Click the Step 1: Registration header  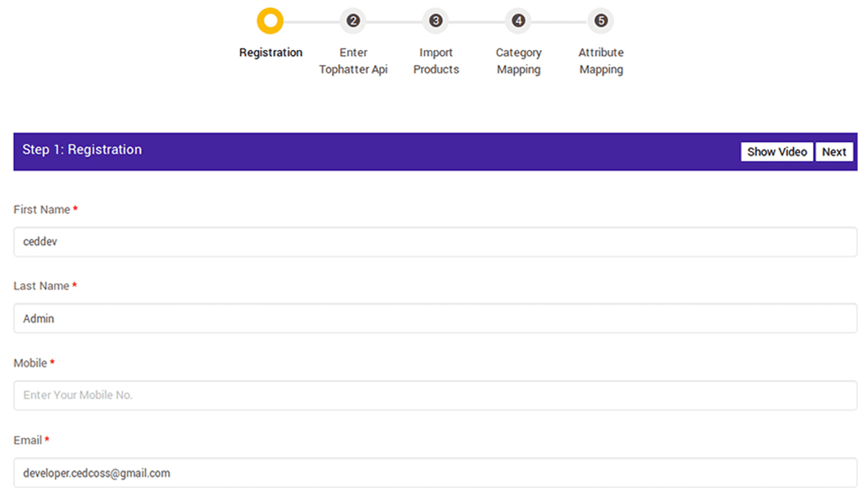tap(82, 150)
